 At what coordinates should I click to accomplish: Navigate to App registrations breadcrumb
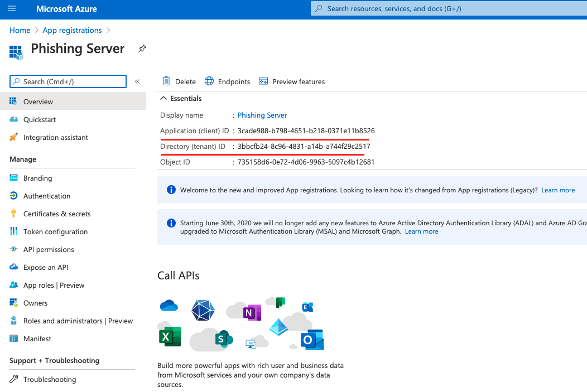[72, 30]
